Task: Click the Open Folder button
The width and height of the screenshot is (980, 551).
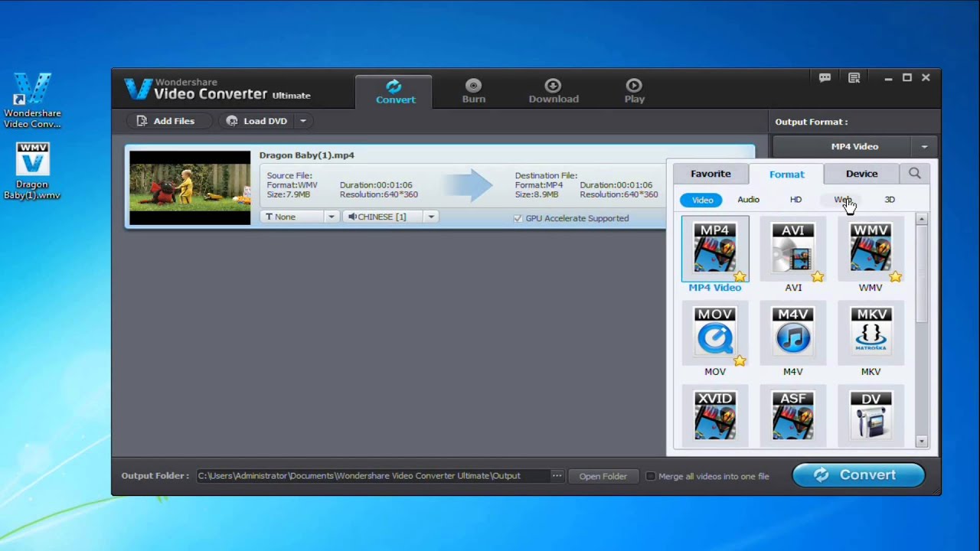Action: pyautogui.click(x=603, y=476)
